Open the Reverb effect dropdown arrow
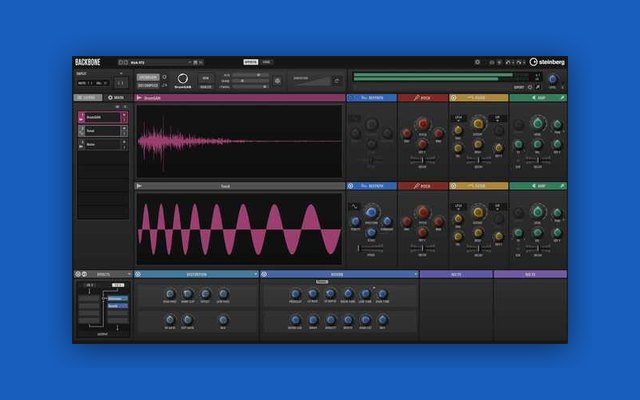Screen dimensions: 640x400 415,274
